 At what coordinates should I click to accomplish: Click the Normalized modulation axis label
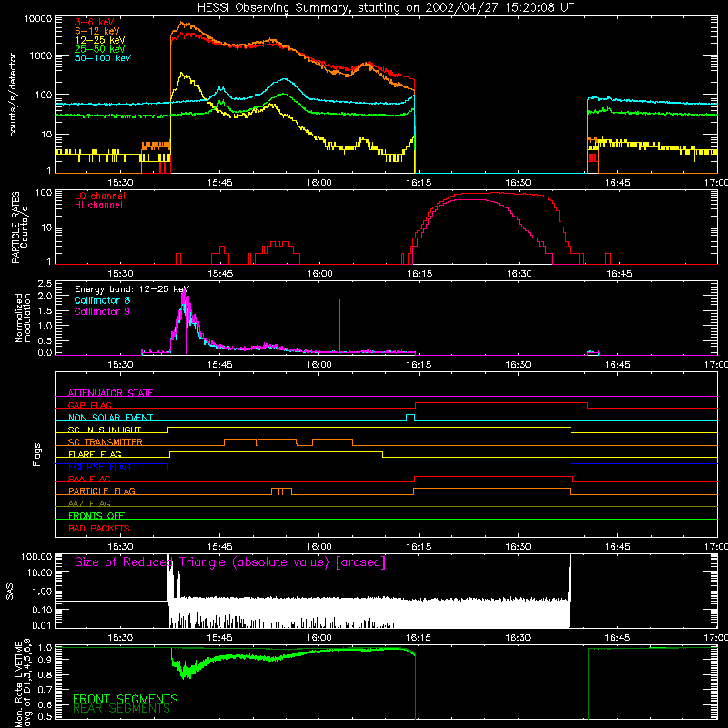point(22,318)
